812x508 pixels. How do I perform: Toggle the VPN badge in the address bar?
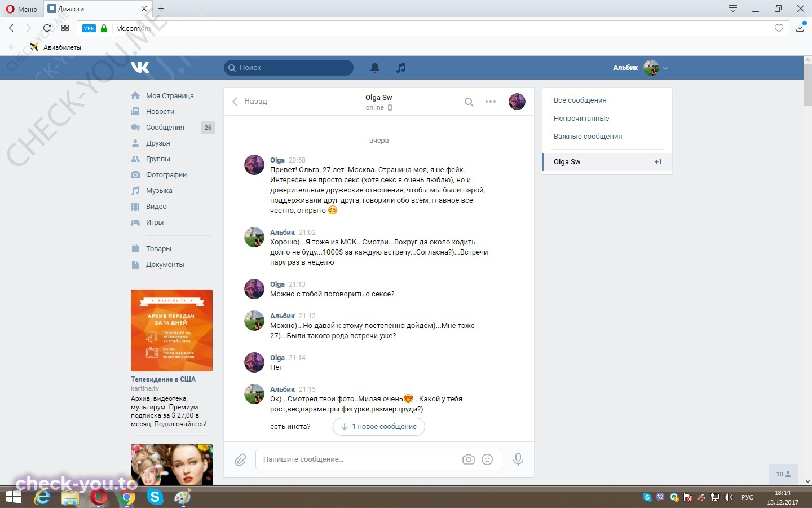tap(89, 28)
